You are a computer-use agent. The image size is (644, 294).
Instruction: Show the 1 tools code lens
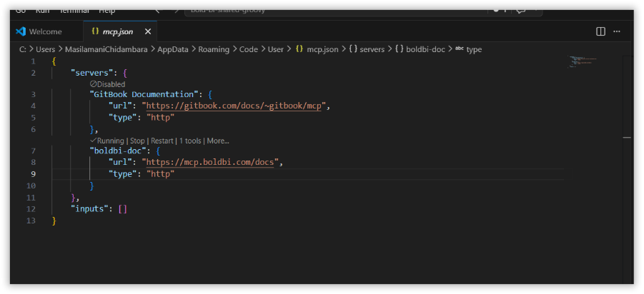tap(190, 141)
